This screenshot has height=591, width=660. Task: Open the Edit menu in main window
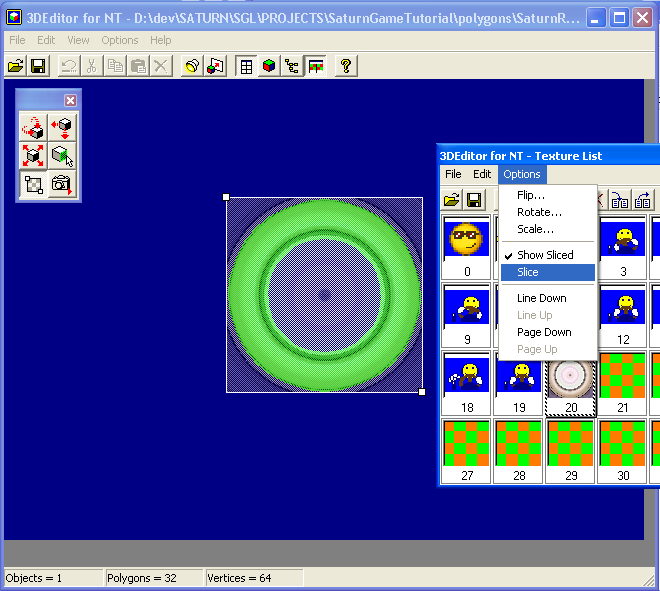(46, 40)
